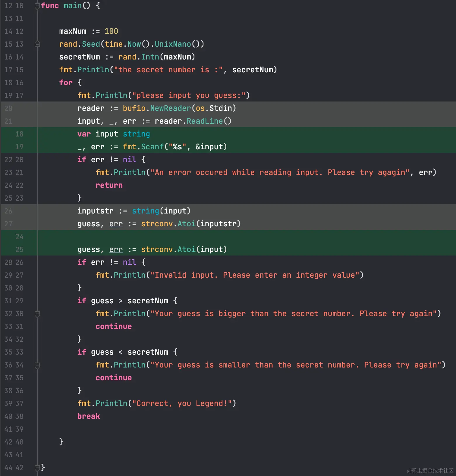456x476 pixels.
Task: Click underlined 'err' on added line 25
Action: click(x=116, y=249)
